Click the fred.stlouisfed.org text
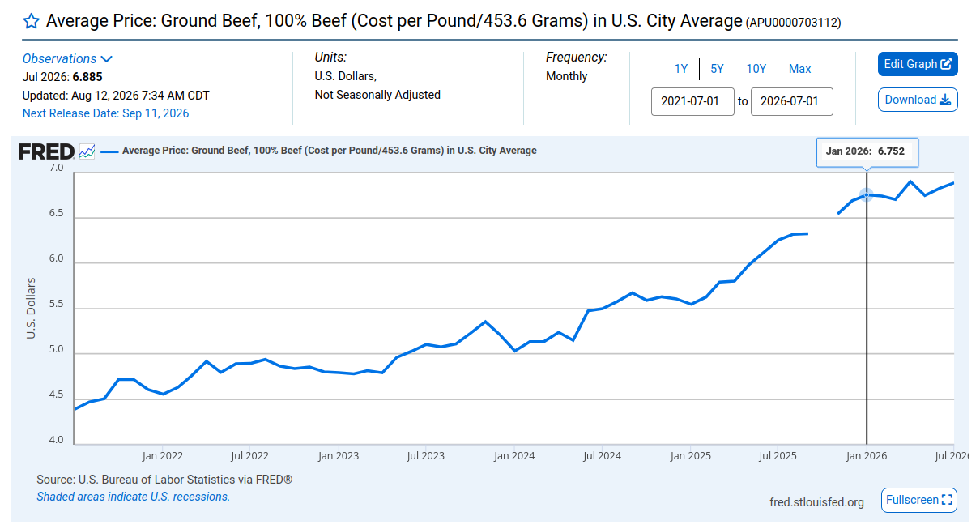 816,502
